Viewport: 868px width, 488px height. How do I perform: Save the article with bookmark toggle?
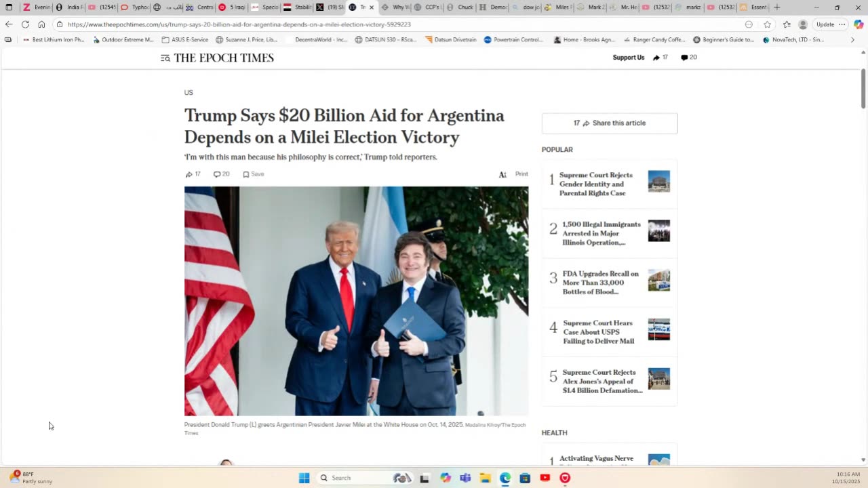(254, 174)
